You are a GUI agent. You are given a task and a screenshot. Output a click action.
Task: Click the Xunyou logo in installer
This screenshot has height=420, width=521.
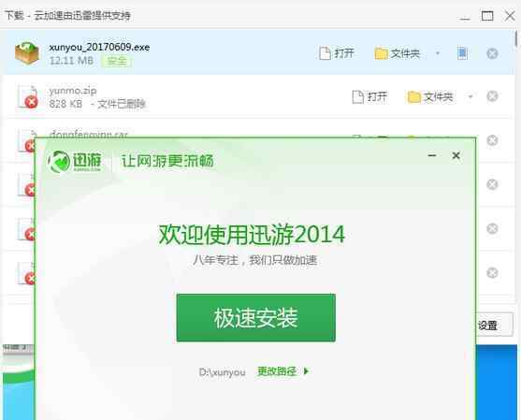coord(75,162)
